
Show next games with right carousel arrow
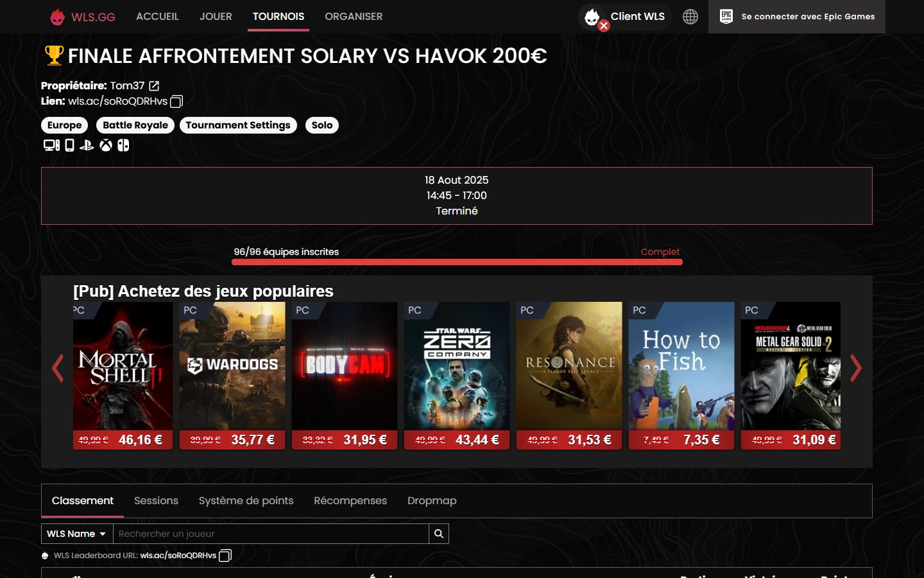pyautogui.click(x=855, y=368)
